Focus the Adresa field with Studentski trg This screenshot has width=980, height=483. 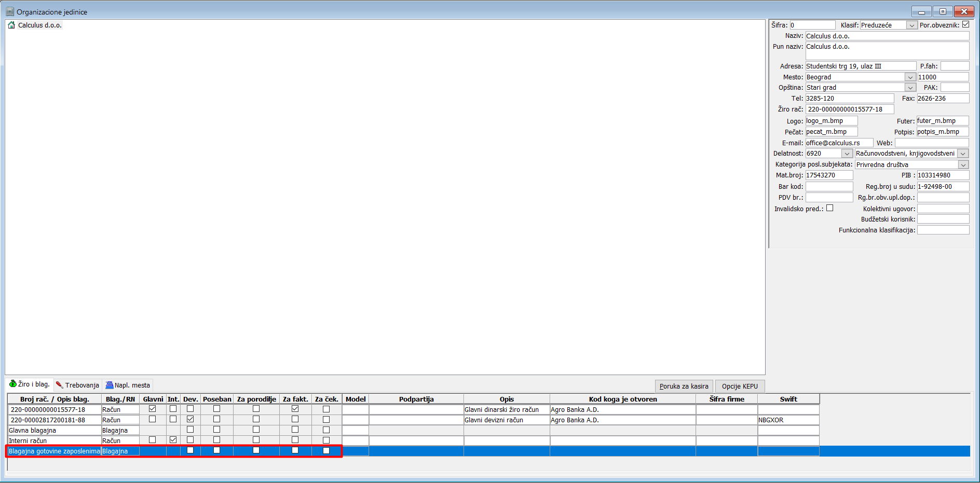pos(861,66)
